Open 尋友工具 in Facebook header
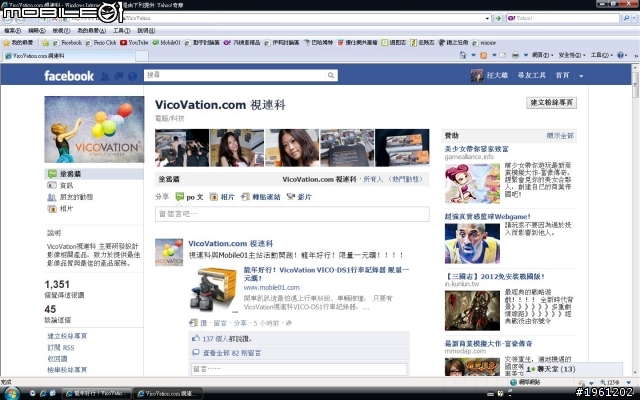Image resolution: width=640 pixels, height=400 pixels. pyautogui.click(x=531, y=76)
